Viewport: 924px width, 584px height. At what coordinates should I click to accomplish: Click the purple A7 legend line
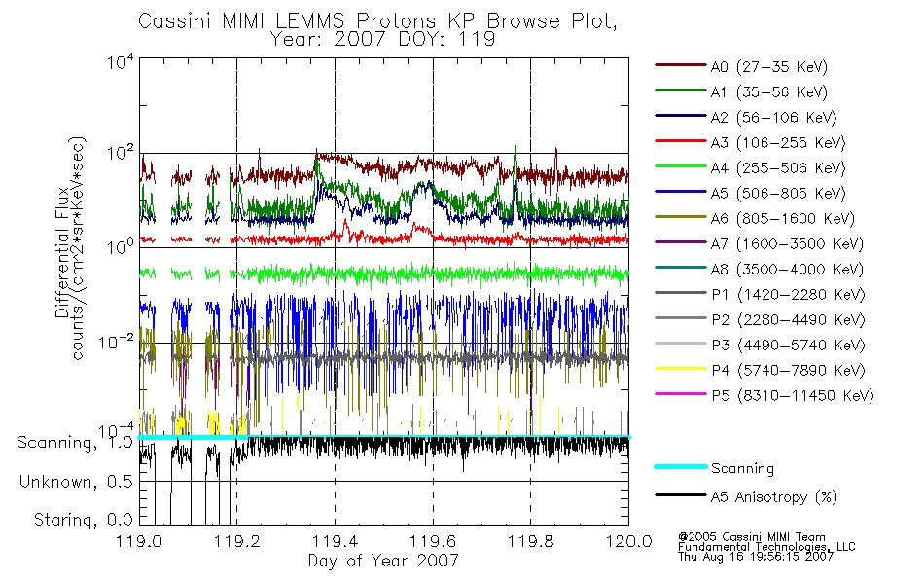(680, 241)
